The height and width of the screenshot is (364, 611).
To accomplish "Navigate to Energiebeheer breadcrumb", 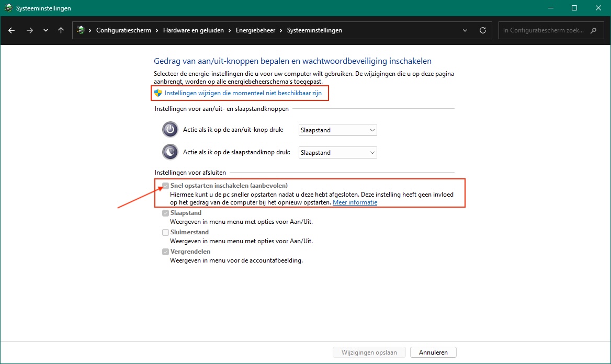I will [258, 30].
